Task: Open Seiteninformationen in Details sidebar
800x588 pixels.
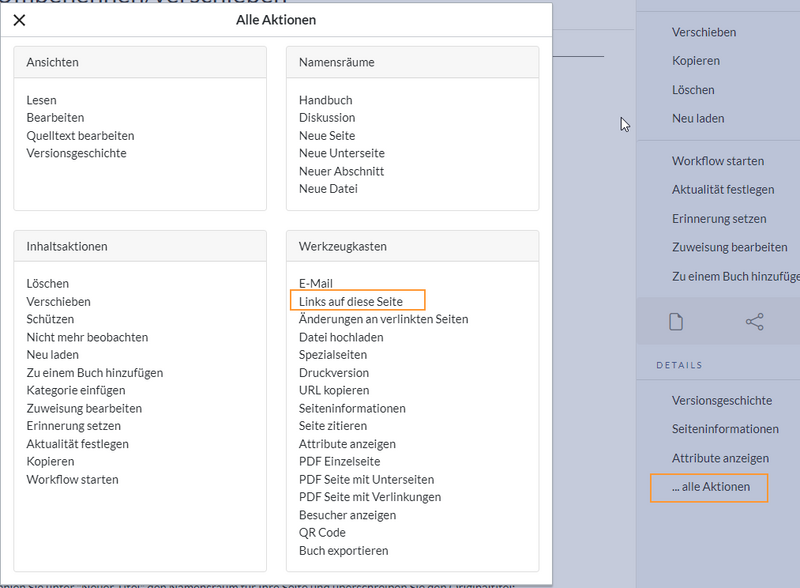Action: click(725, 429)
